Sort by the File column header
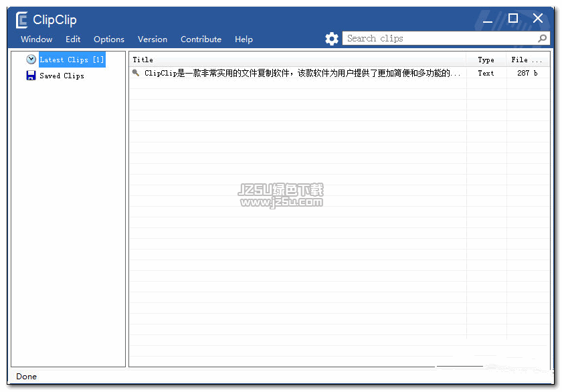562x392 pixels. pos(528,60)
